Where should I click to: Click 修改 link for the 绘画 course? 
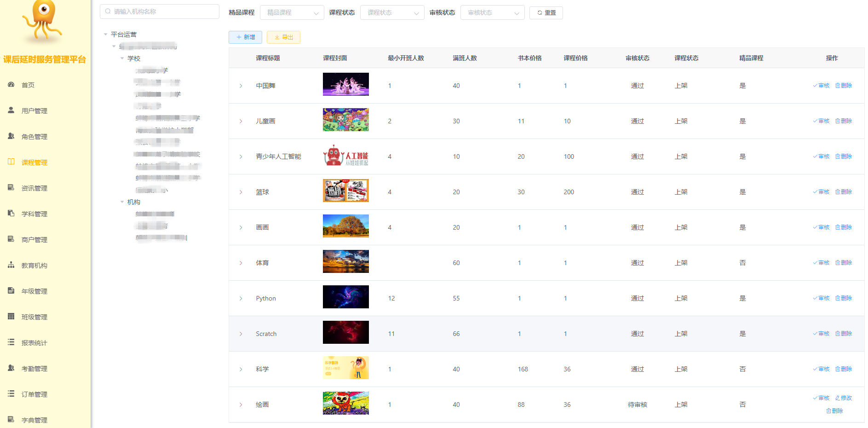[844, 398]
